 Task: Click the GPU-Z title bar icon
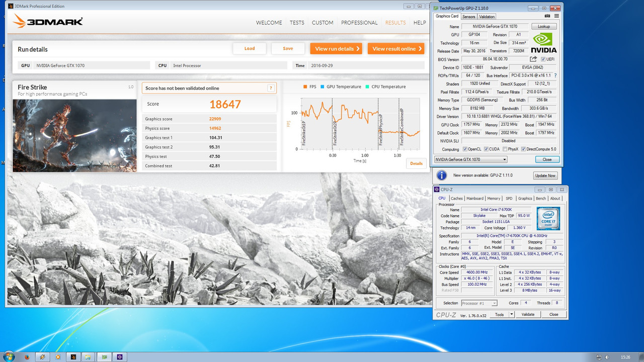[436, 8]
